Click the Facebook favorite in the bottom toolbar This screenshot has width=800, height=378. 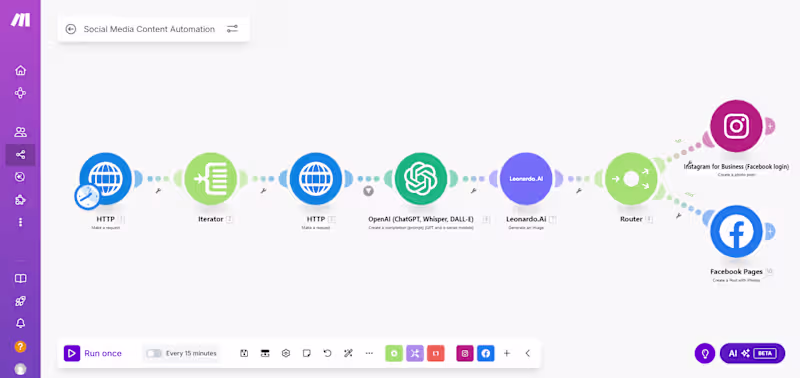point(486,353)
